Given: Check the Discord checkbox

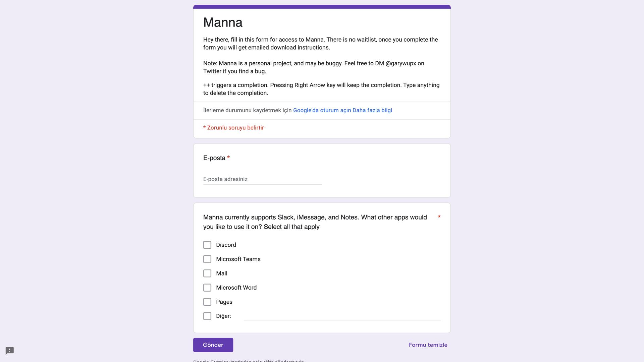Looking at the screenshot, I should [x=207, y=245].
